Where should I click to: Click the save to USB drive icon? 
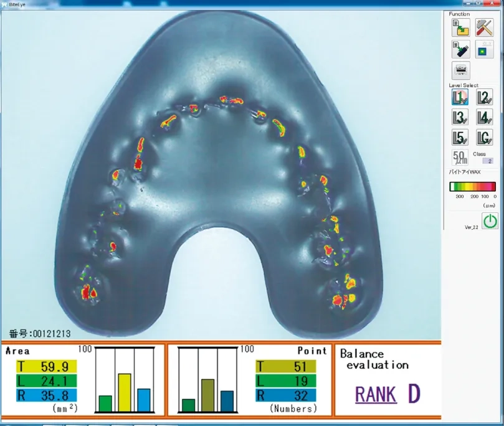(x=460, y=49)
